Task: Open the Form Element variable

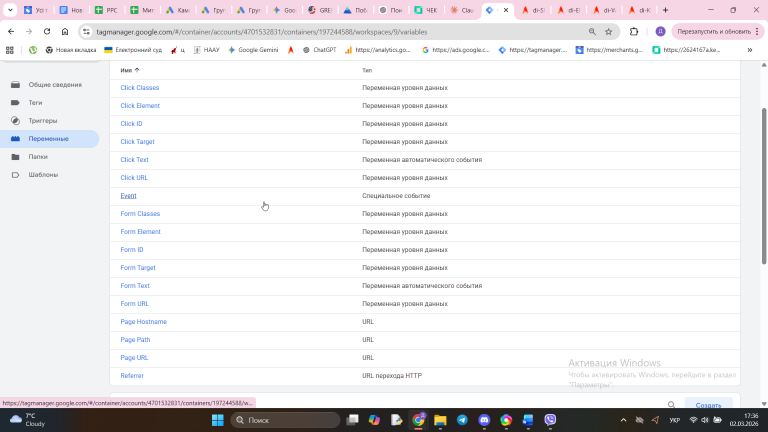Action: [x=141, y=232]
